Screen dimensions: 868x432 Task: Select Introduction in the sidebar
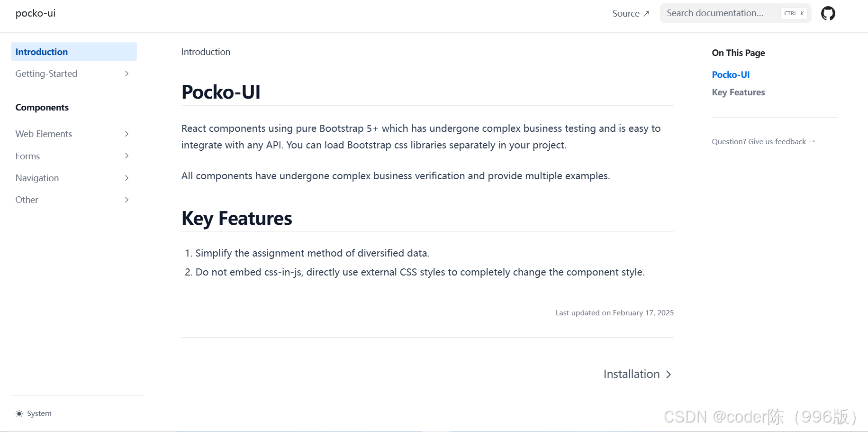tap(41, 51)
